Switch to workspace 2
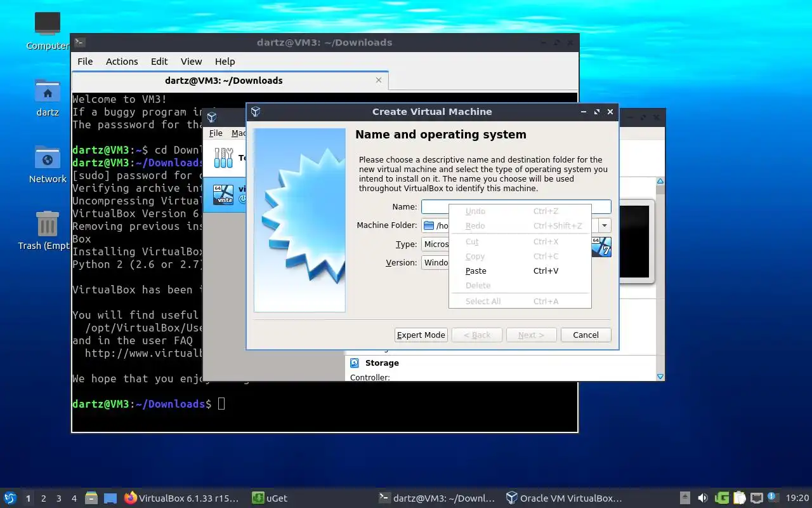 click(44, 498)
